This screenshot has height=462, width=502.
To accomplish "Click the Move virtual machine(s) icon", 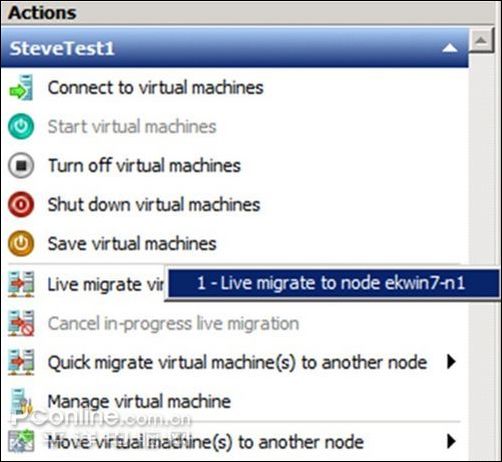I will tap(21, 442).
